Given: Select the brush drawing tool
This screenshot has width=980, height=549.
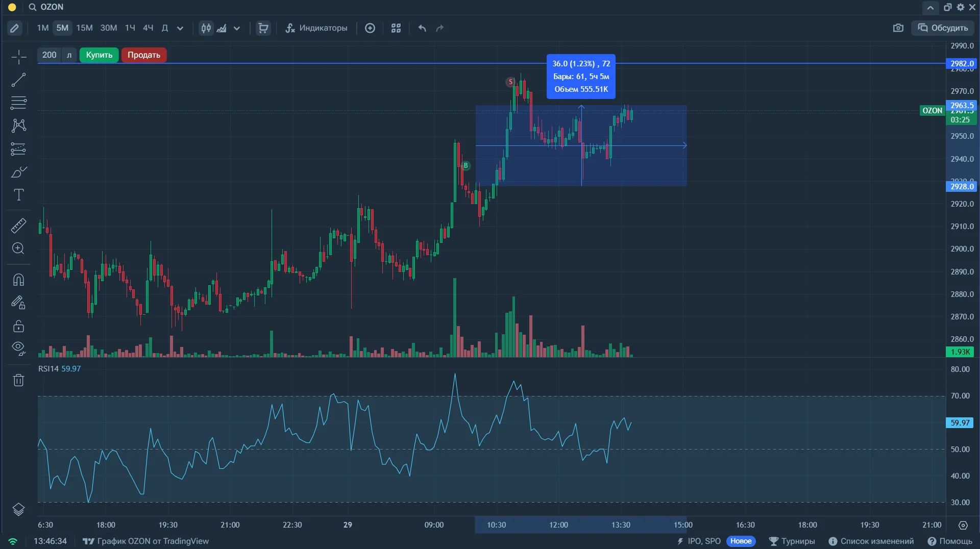Looking at the screenshot, I should [x=18, y=172].
